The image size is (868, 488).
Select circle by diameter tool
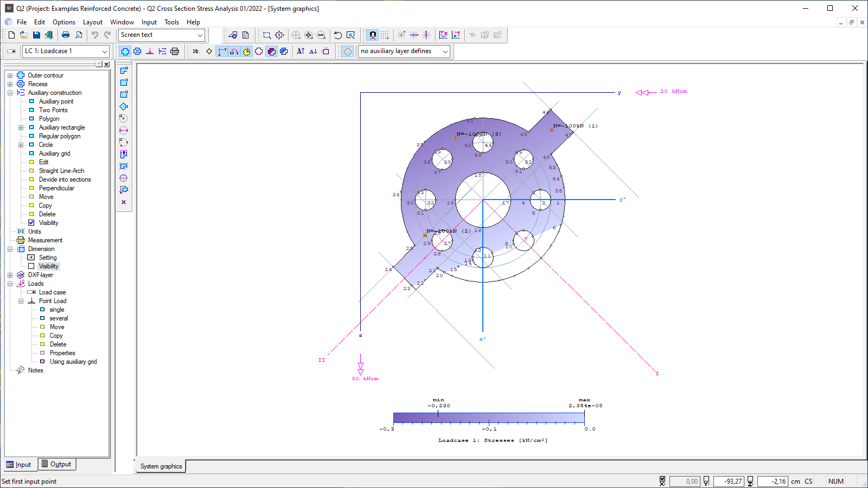coord(124,130)
